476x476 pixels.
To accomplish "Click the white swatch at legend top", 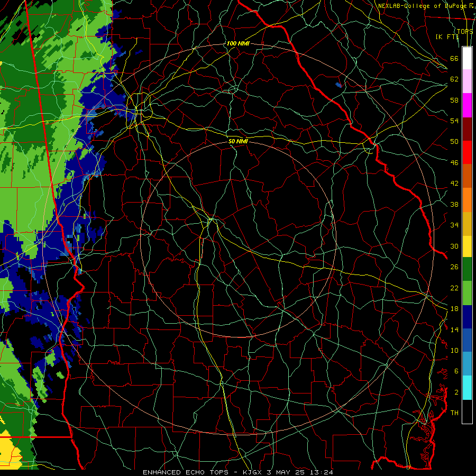I will [x=467, y=58].
